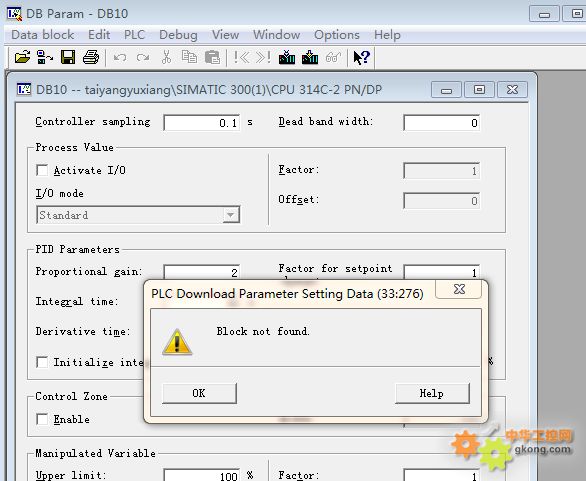This screenshot has width=586, height=481.
Task: Tick the Initialize integral checkbox
Action: tap(42, 362)
